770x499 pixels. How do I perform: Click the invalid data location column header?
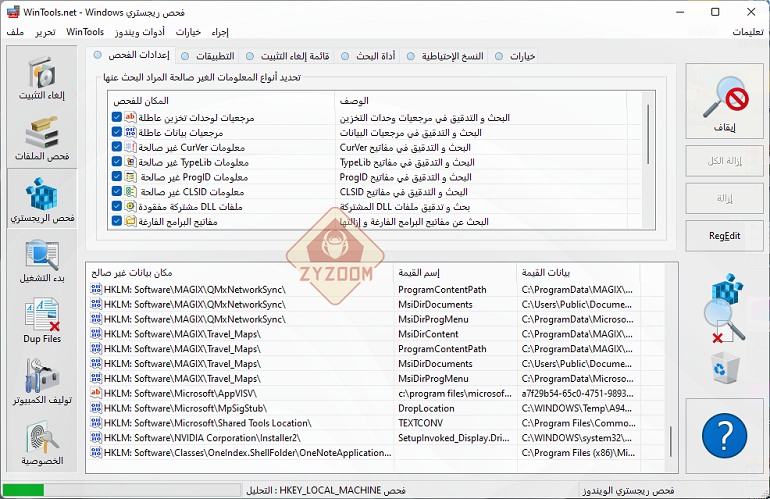pos(240,273)
